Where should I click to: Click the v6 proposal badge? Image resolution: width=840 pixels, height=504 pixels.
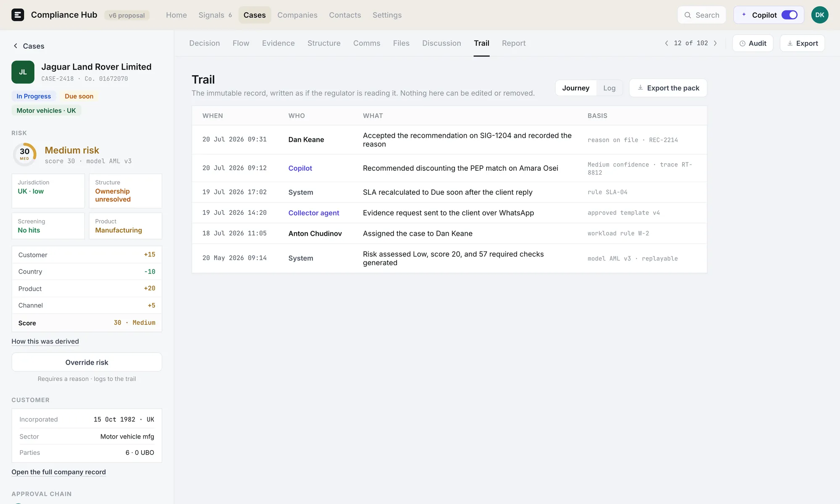point(126,16)
